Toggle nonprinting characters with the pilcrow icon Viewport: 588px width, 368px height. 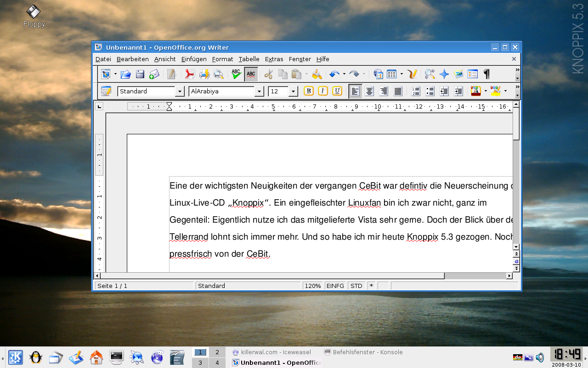coord(486,74)
